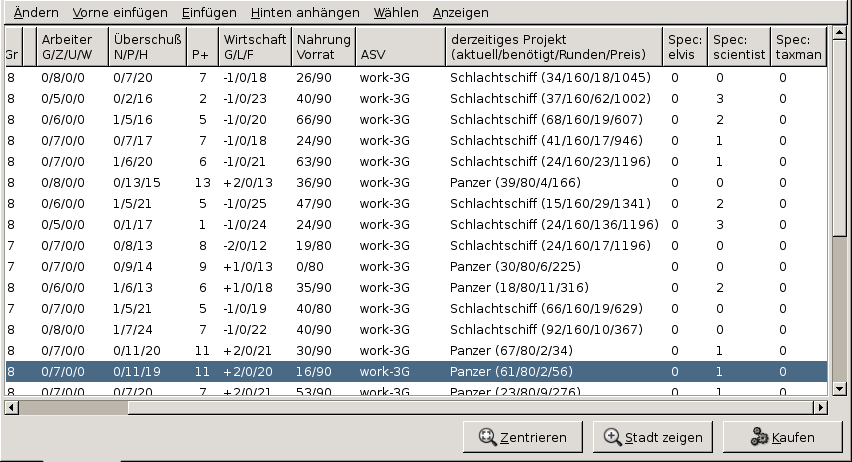The height and width of the screenshot is (462, 852).
Task: Sort by Spec: taxman column header
Action: tap(799, 47)
